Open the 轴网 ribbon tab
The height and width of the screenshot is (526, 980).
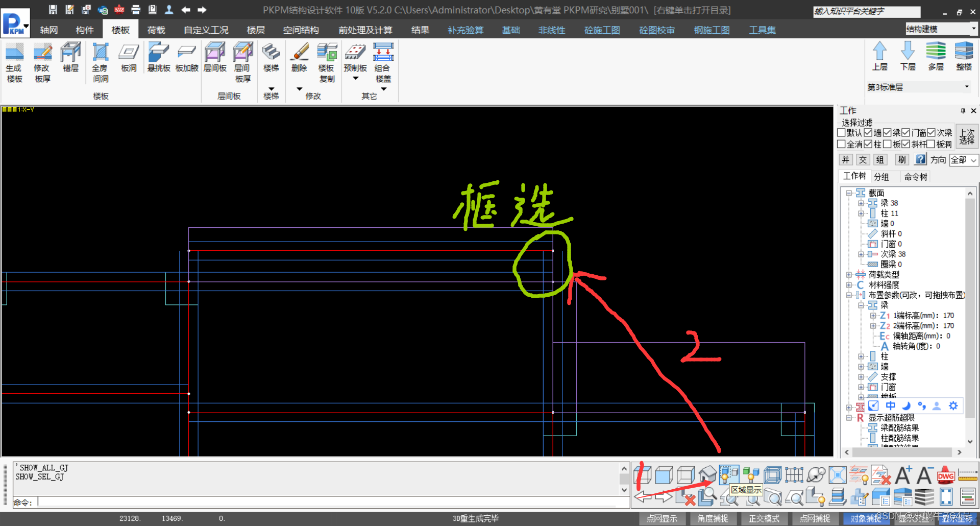tap(49, 30)
